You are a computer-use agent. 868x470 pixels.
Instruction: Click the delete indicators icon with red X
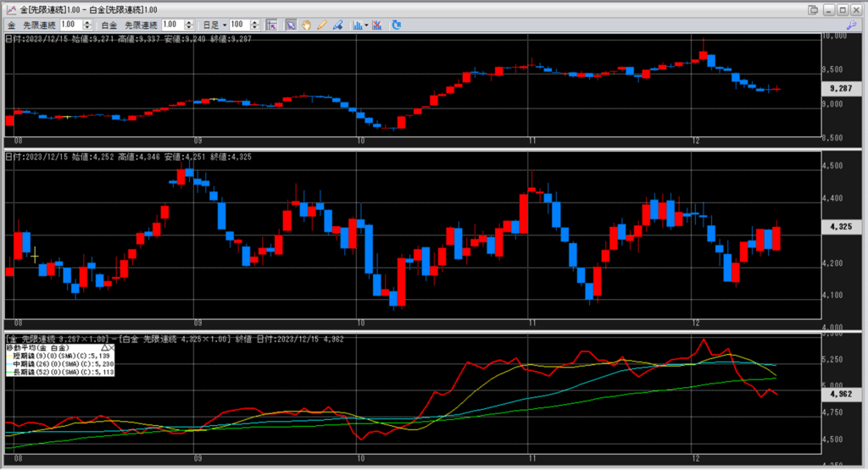pos(376,25)
